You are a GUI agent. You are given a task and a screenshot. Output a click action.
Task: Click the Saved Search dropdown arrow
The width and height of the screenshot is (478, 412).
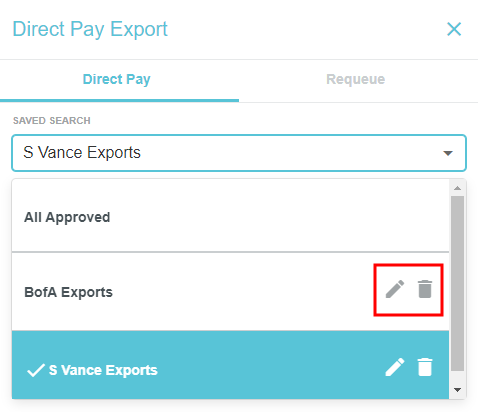(x=448, y=153)
